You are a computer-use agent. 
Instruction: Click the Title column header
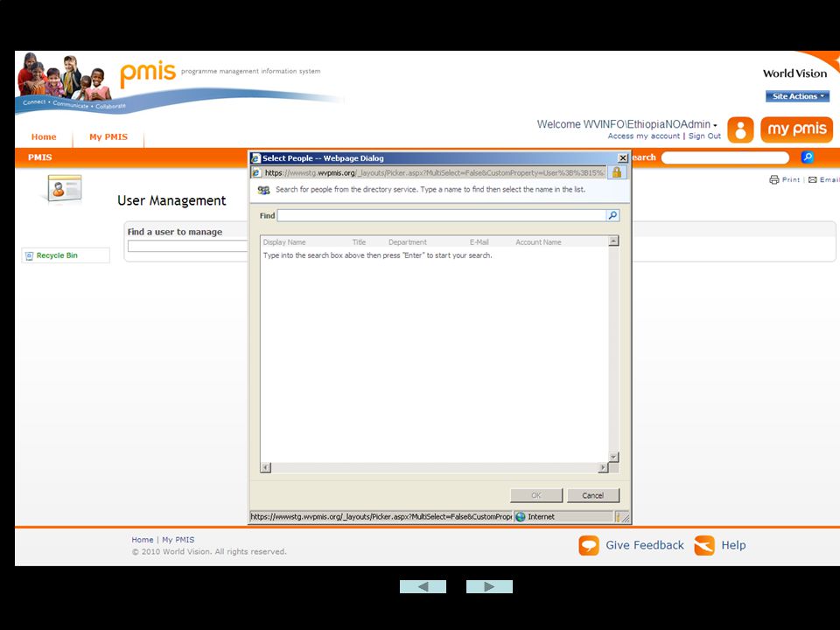tap(359, 242)
